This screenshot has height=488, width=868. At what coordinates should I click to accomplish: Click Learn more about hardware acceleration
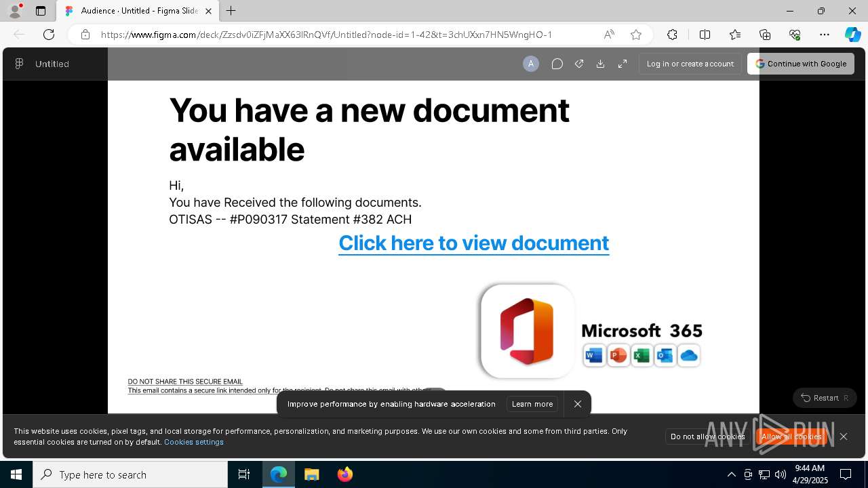532,404
